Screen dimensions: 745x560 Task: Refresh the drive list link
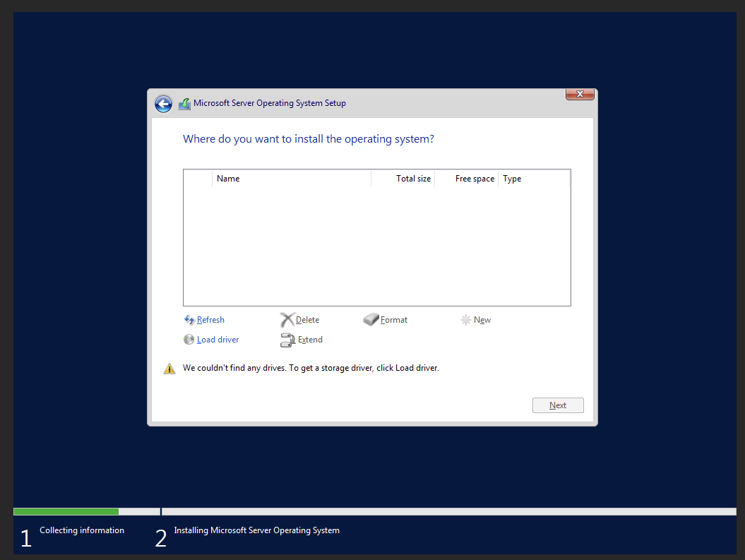210,320
